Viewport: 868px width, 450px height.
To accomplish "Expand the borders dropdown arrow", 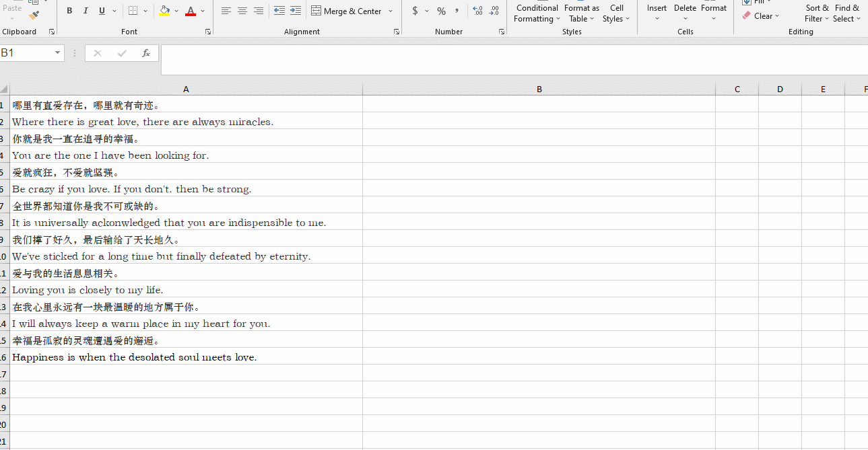I will coord(145,11).
